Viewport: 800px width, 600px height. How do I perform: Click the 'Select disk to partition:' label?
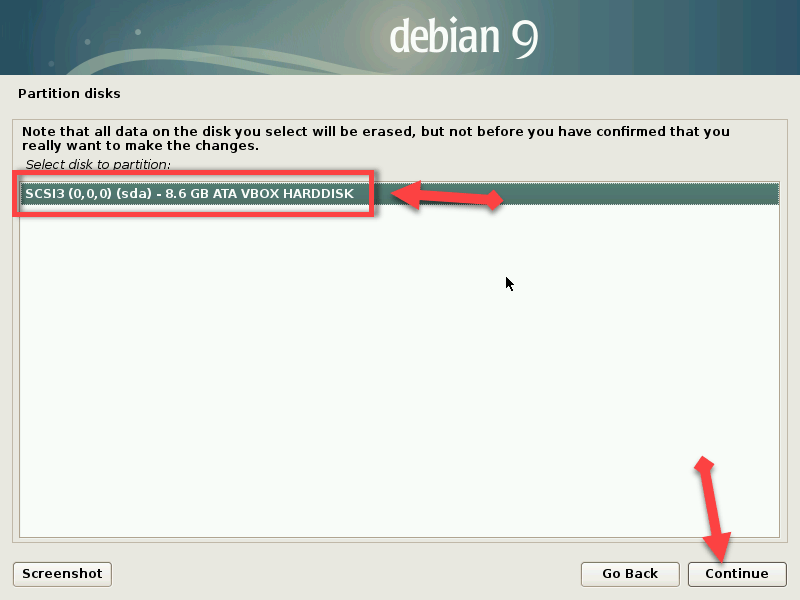[98, 164]
